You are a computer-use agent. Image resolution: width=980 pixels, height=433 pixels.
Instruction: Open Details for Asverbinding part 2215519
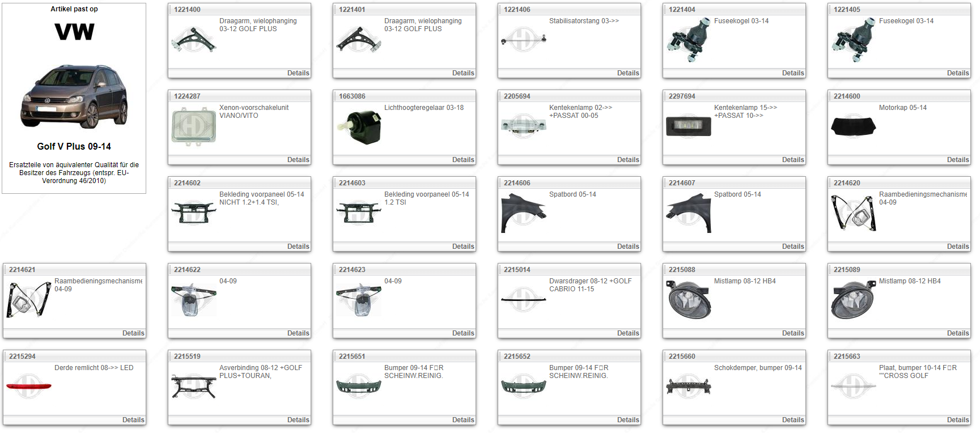point(298,420)
